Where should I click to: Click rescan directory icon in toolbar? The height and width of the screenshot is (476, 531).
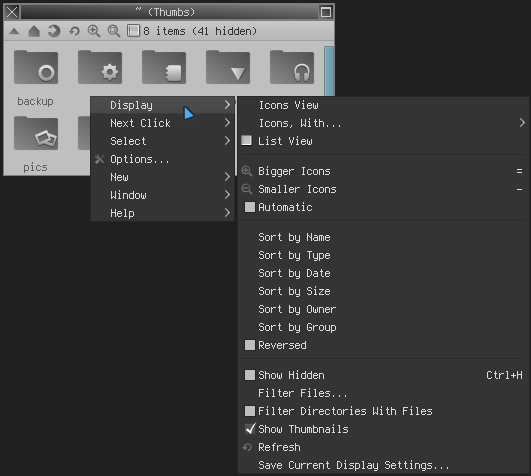pos(74,31)
